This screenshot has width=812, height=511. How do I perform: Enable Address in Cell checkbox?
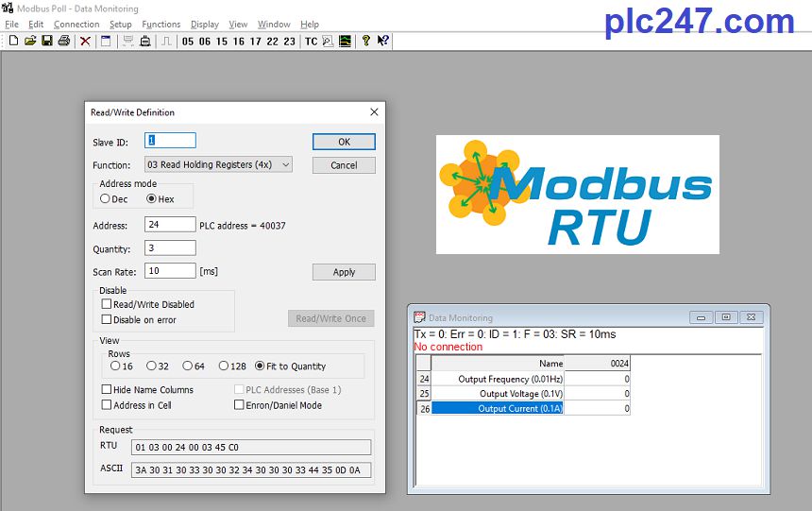click(x=107, y=405)
